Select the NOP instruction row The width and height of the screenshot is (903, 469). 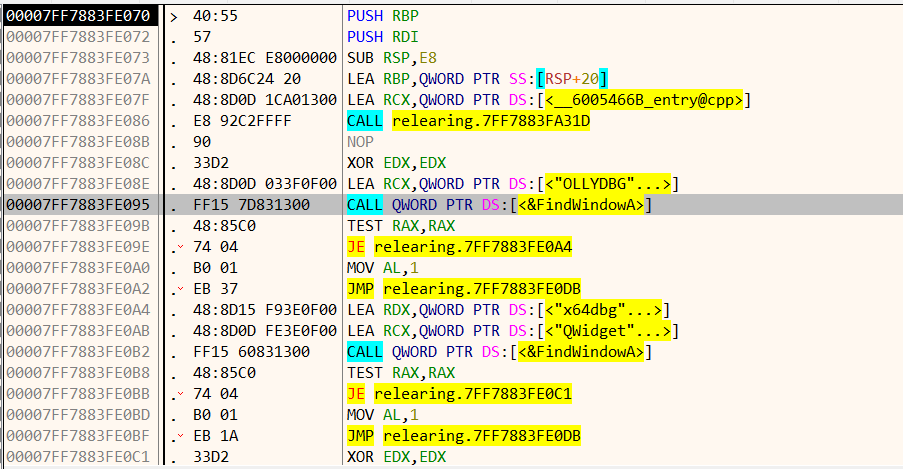point(358,142)
